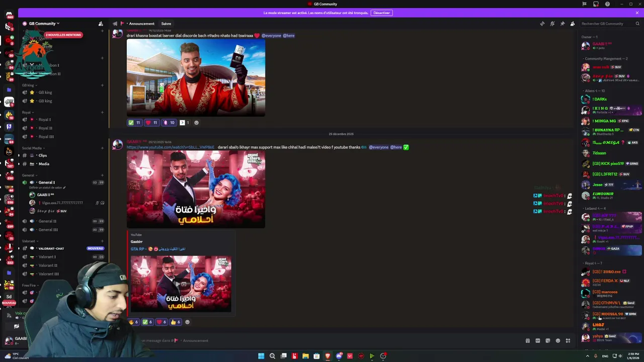
Task: Toggle the green checkmark reaction with 11
Action: tap(134, 123)
